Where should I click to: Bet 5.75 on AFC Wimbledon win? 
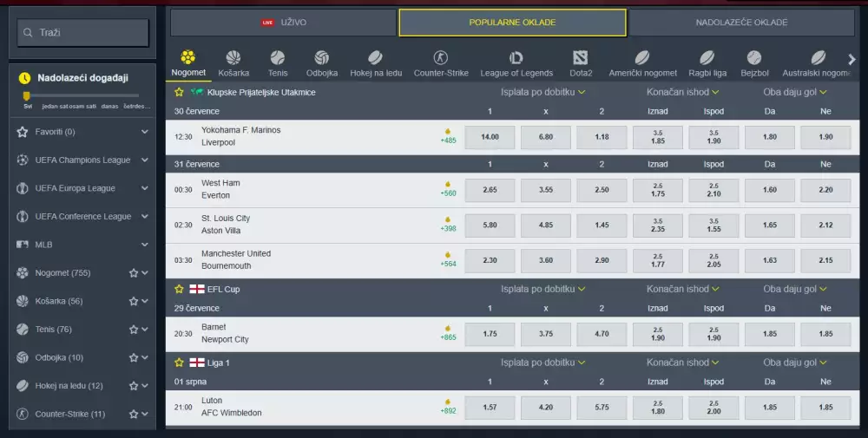coord(602,408)
